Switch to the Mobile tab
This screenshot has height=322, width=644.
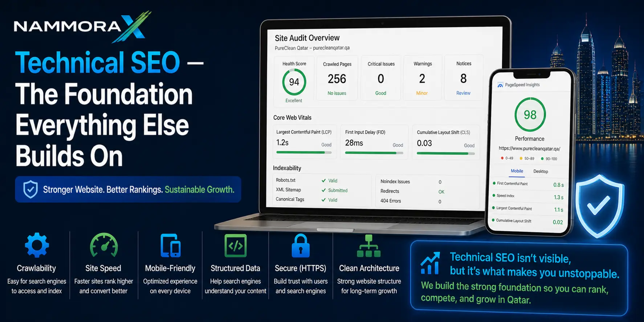tap(517, 171)
